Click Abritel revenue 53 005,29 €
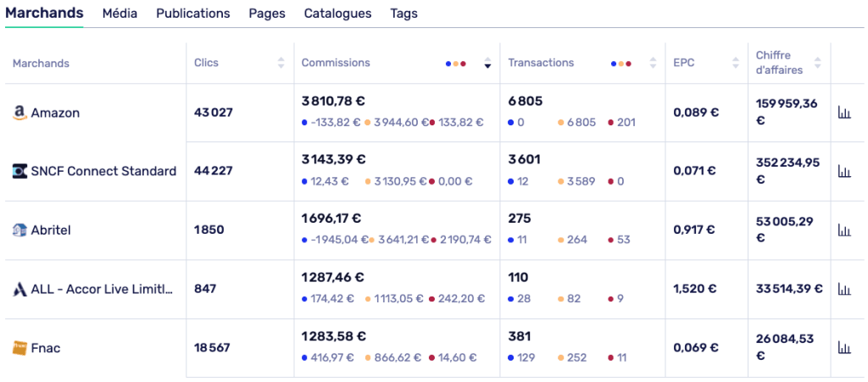This screenshot has height=382, width=868. (x=783, y=230)
